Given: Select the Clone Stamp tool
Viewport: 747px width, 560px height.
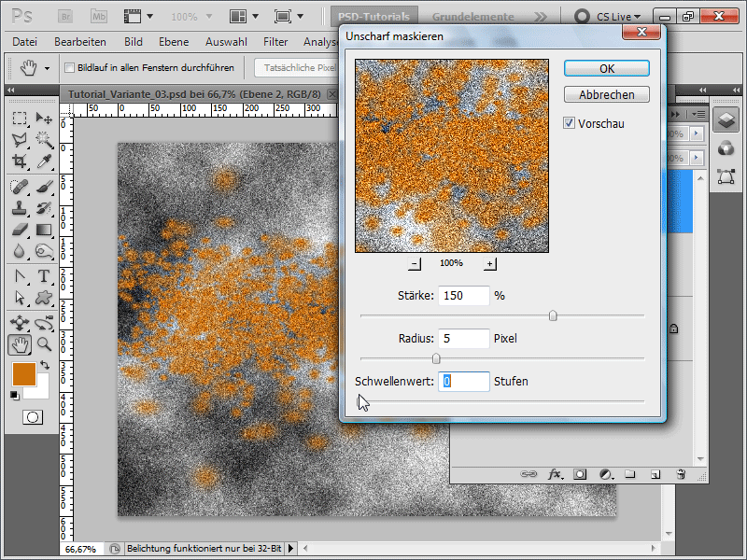Looking at the screenshot, I should tap(19, 208).
